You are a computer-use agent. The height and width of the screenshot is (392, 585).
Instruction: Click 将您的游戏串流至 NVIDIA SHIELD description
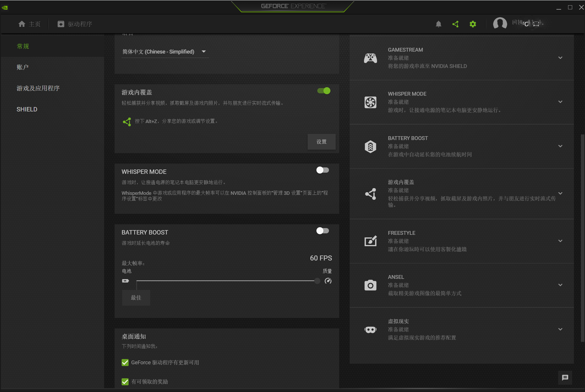pos(427,66)
